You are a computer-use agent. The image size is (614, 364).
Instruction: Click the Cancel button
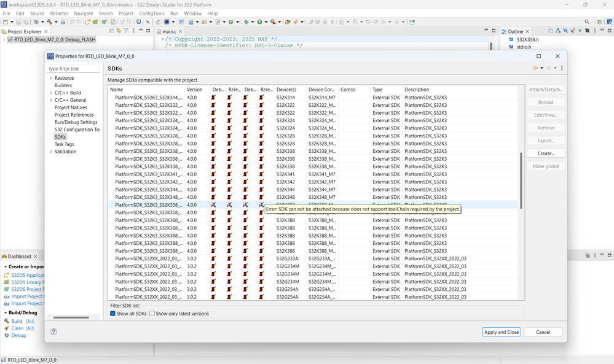543,332
